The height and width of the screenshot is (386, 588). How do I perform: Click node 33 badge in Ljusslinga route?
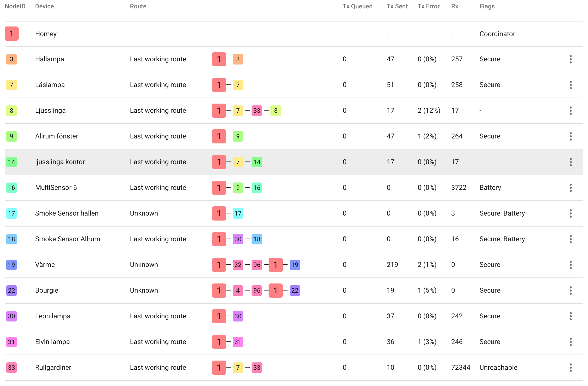(257, 111)
